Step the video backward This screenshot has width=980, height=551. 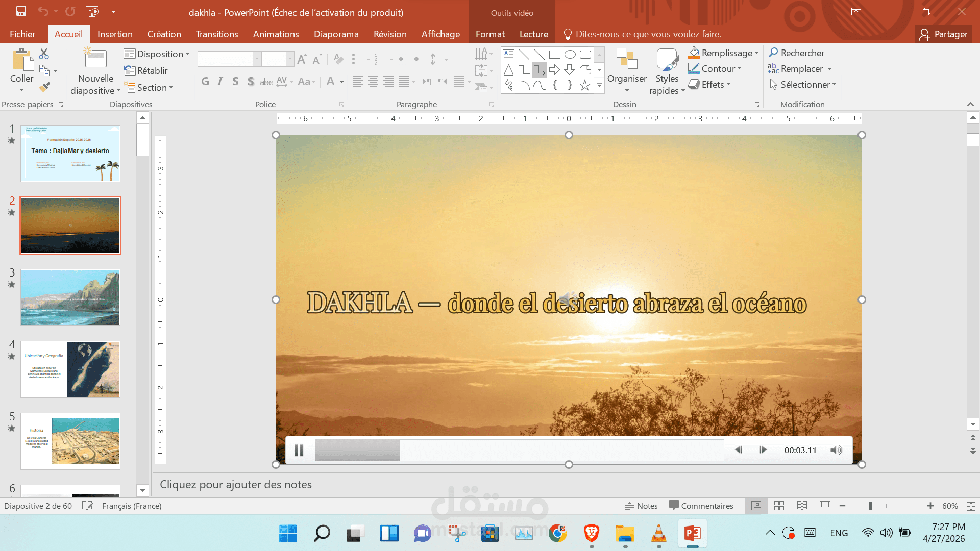pyautogui.click(x=738, y=450)
